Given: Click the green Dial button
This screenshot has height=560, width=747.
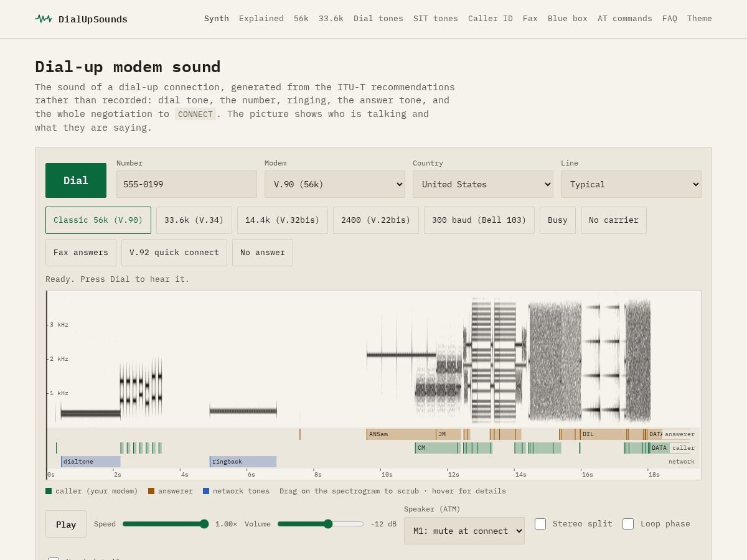Looking at the screenshot, I should point(76,180).
